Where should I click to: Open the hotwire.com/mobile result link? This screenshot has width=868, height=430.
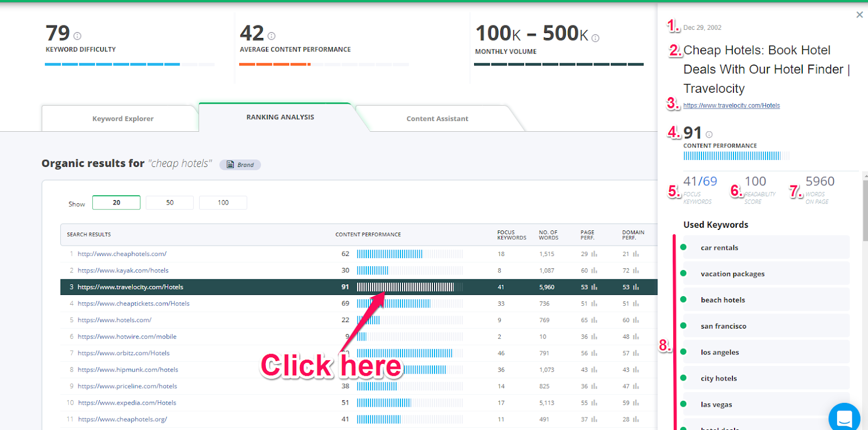[x=127, y=337]
